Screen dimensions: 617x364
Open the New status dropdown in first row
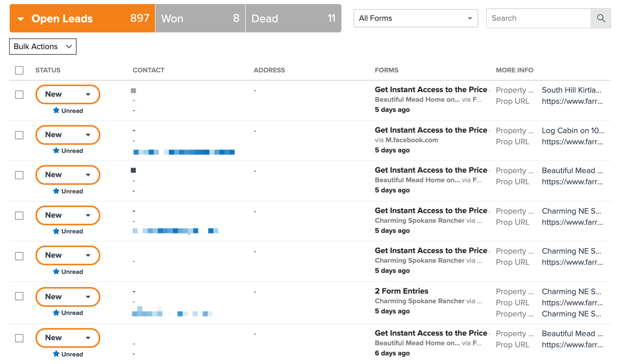pos(68,94)
